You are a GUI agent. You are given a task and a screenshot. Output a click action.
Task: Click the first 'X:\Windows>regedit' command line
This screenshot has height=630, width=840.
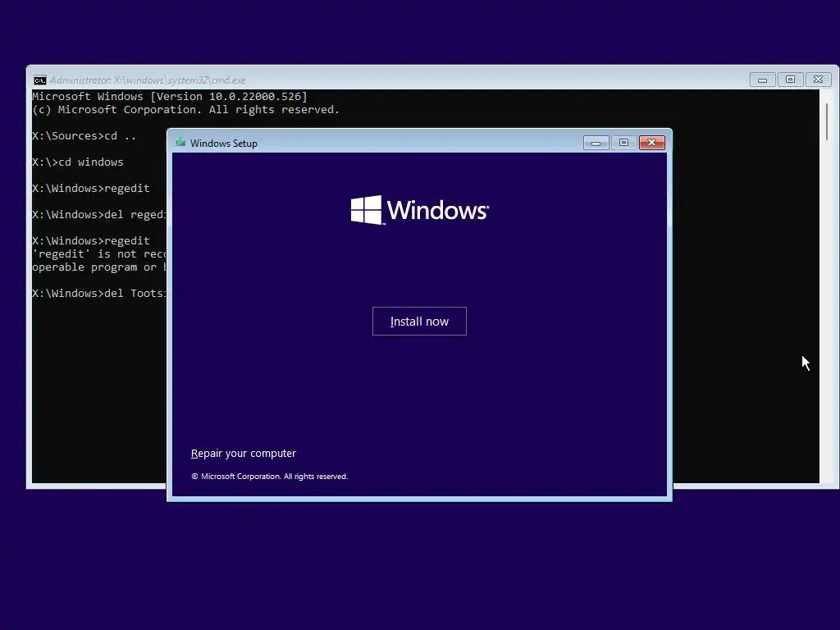(x=91, y=189)
